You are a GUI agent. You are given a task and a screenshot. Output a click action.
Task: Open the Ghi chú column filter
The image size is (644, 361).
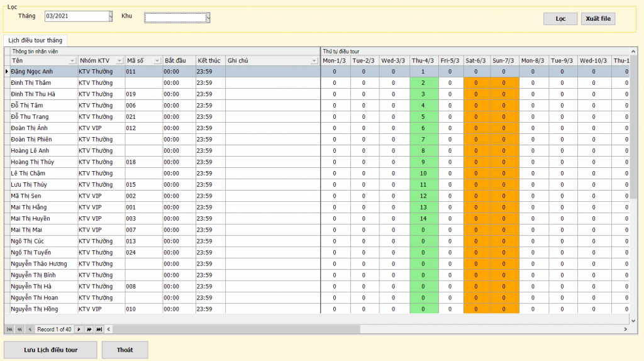[314, 61]
